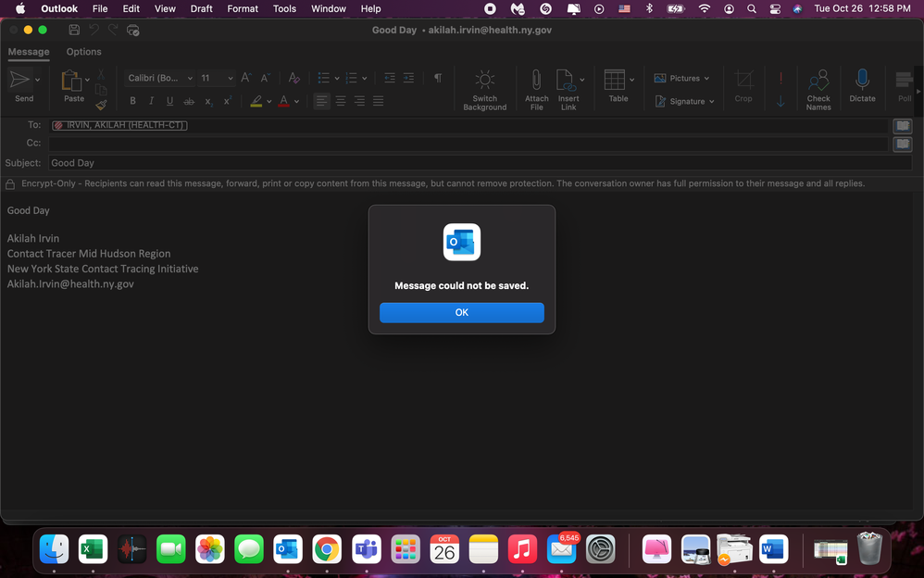
Task: Click the Send button
Action: (x=20, y=83)
